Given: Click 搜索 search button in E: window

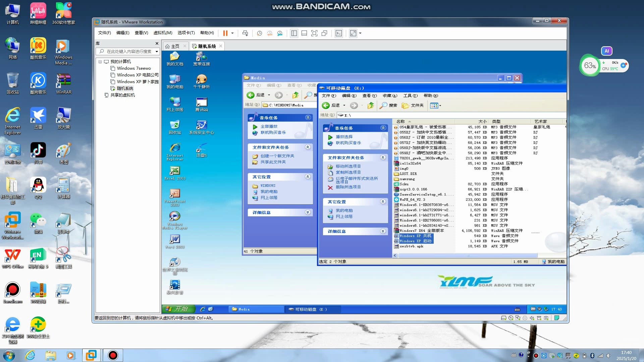Looking at the screenshot, I should pyautogui.click(x=388, y=105).
